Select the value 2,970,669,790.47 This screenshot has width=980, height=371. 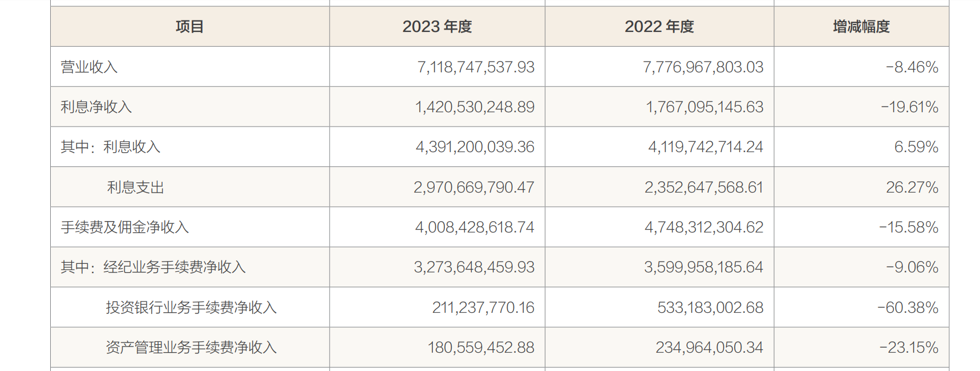[473, 187]
